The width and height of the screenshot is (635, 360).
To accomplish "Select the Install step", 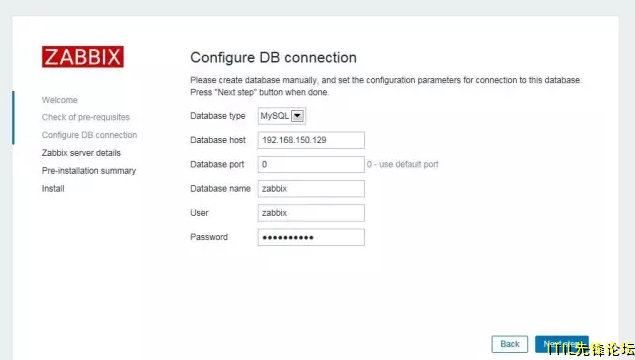I will pyautogui.click(x=53, y=189).
